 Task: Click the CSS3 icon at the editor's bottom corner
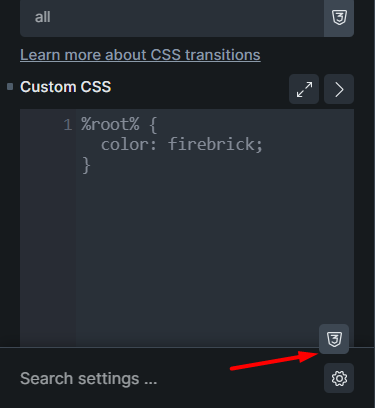pos(334,339)
